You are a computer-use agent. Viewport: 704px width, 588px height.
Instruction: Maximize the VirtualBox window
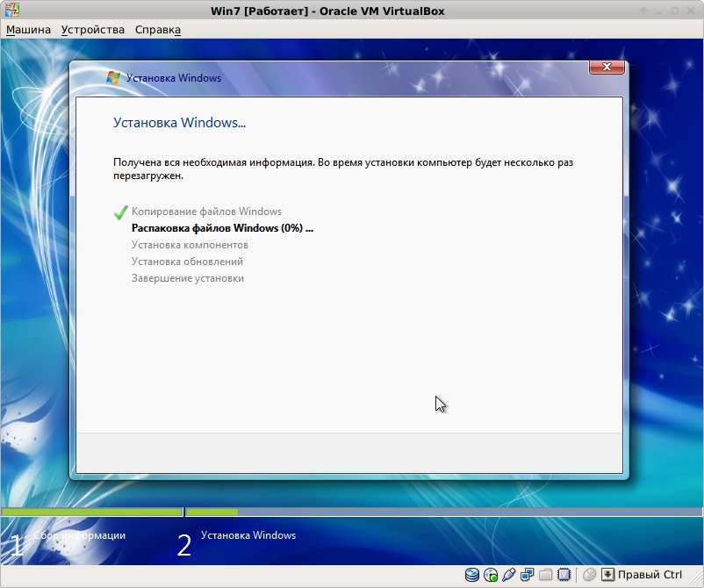675,11
